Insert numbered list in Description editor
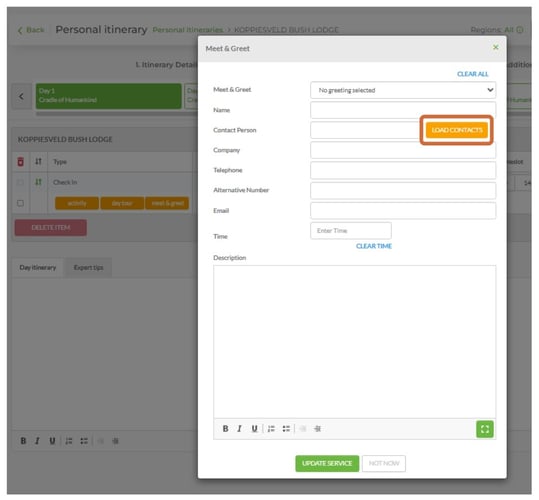 coord(271,429)
